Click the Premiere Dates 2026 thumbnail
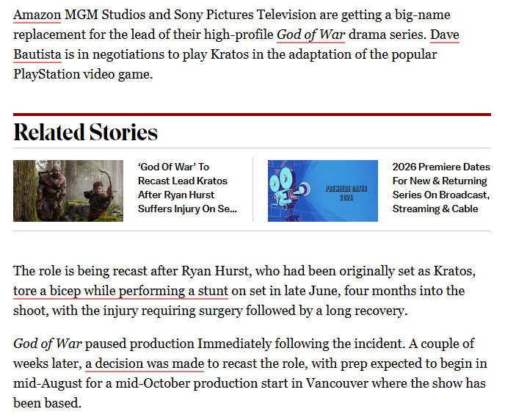 click(323, 191)
